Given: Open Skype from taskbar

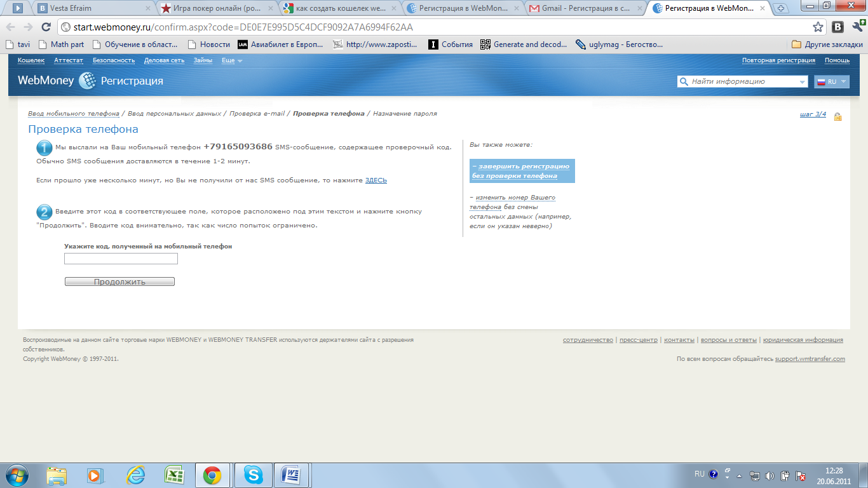Looking at the screenshot, I should pos(253,475).
